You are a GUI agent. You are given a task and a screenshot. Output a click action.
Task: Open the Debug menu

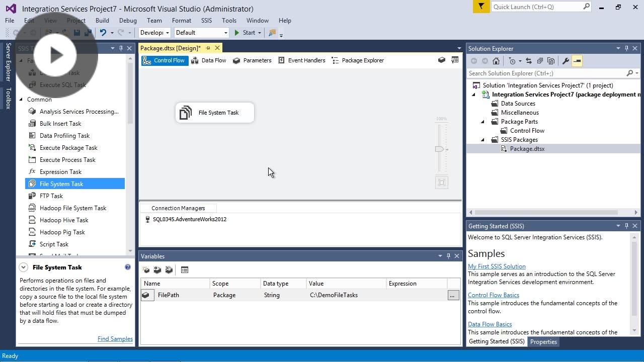(128, 21)
